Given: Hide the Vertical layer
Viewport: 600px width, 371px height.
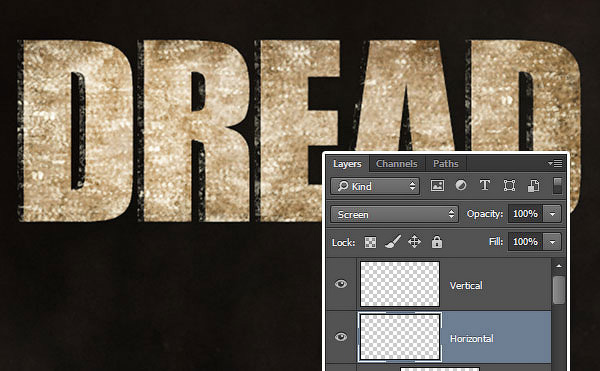Looking at the screenshot, I should (x=341, y=284).
